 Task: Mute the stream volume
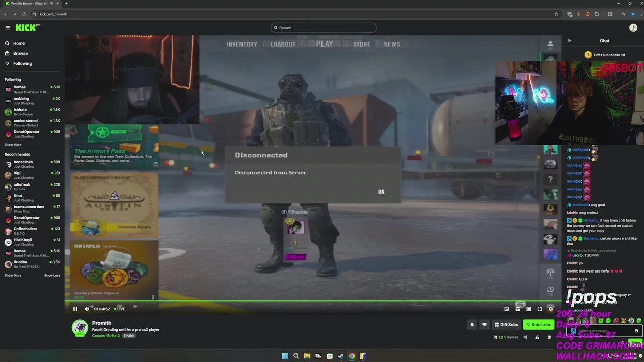point(87,309)
